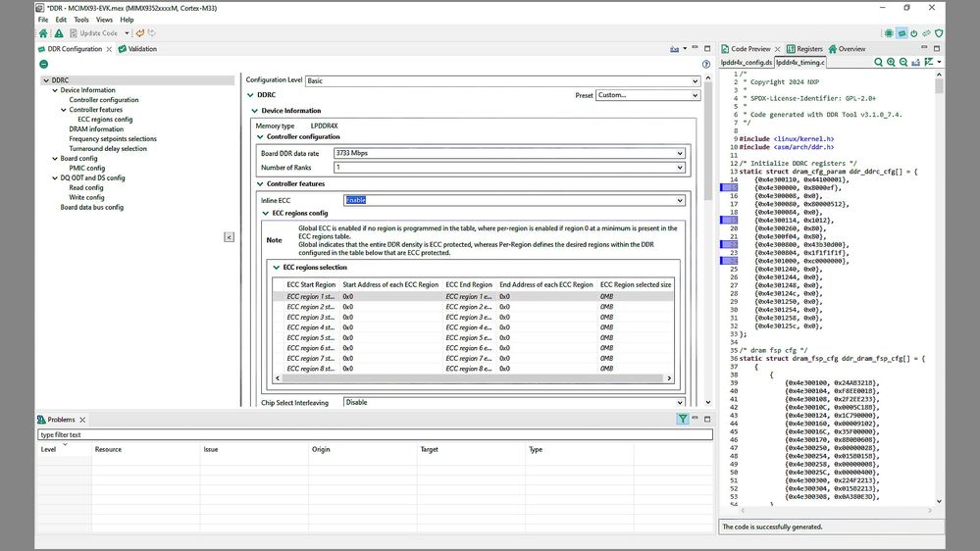Collapse the Controller configuration section
The image size is (980, 551).
coord(261,137)
